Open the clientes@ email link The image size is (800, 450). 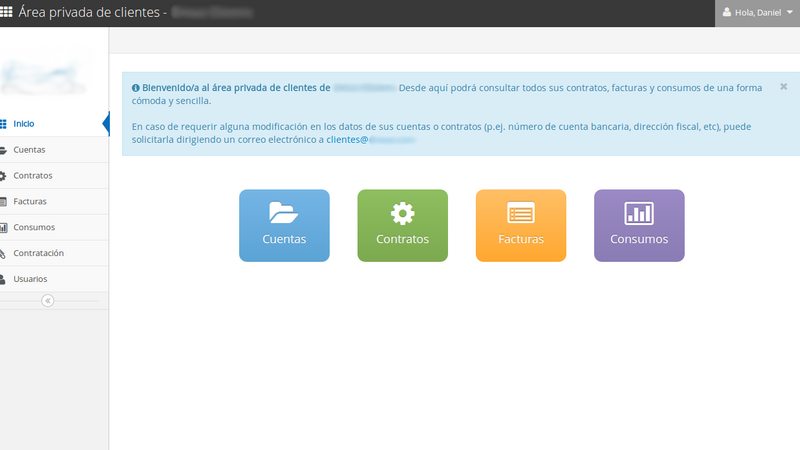click(x=371, y=139)
